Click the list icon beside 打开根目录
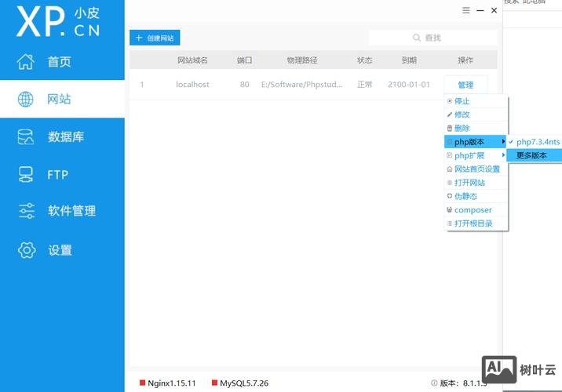This screenshot has height=392, width=562. (x=450, y=223)
